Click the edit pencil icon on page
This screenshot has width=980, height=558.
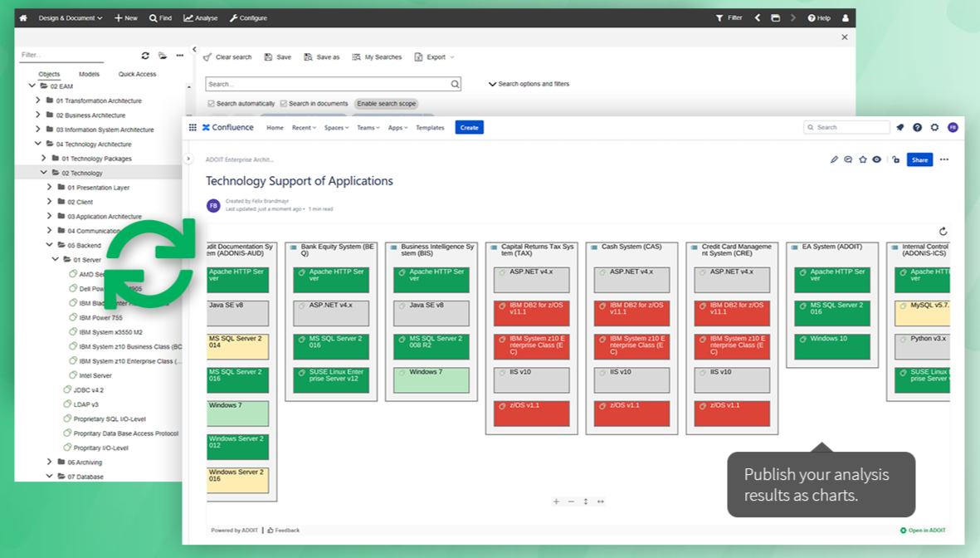pos(834,159)
